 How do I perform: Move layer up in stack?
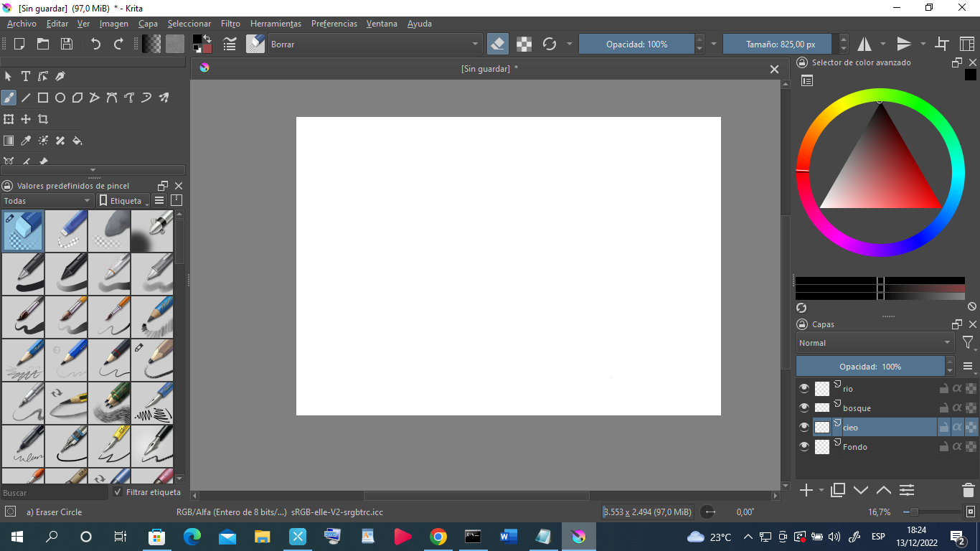pyautogui.click(x=884, y=491)
